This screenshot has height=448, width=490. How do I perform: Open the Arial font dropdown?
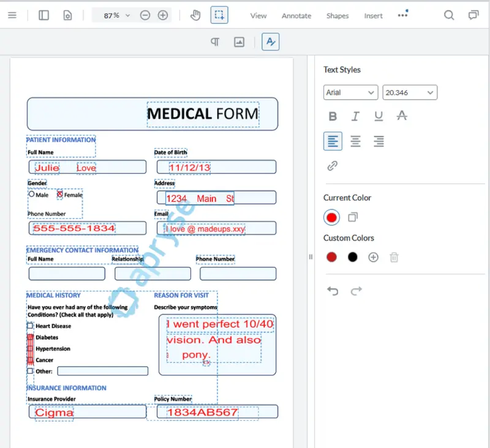350,92
